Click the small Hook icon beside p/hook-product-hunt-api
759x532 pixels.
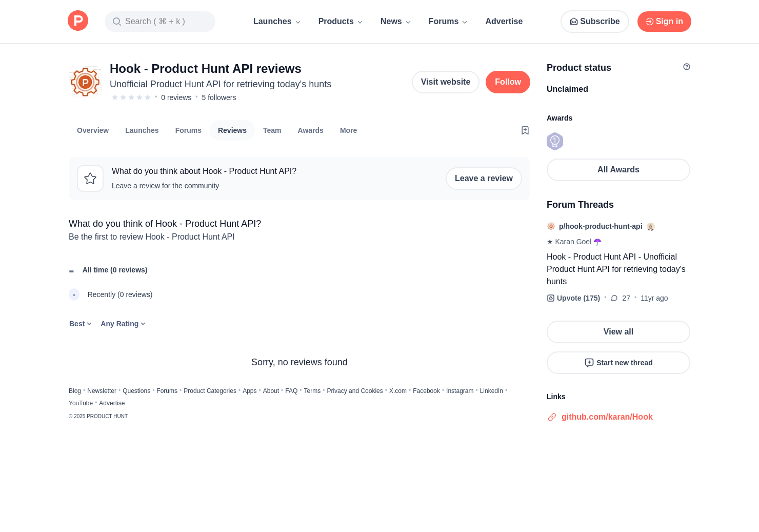[x=551, y=226]
